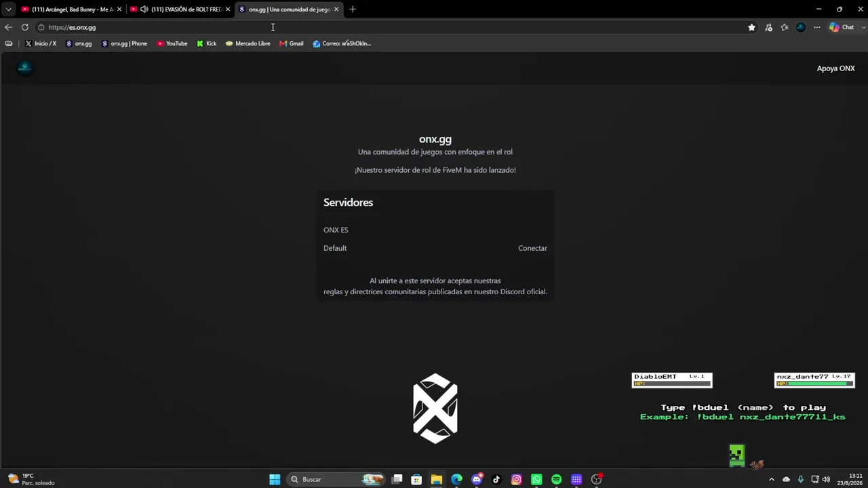Image resolution: width=868 pixels, height=488 pixels.
Task: Open the browser profile avatar
Action: tap(801, 27)
